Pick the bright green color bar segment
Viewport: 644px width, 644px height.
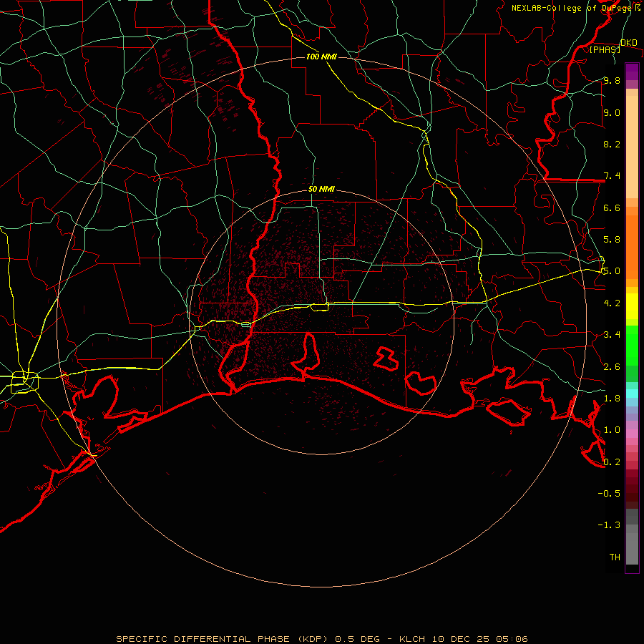pos(632,345)
